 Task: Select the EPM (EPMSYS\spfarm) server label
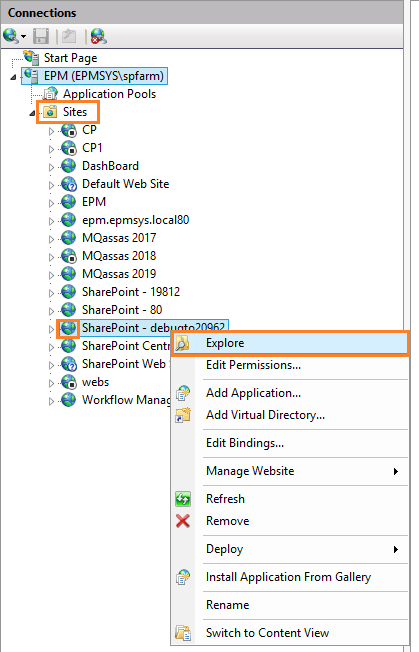tap(104, 76)
